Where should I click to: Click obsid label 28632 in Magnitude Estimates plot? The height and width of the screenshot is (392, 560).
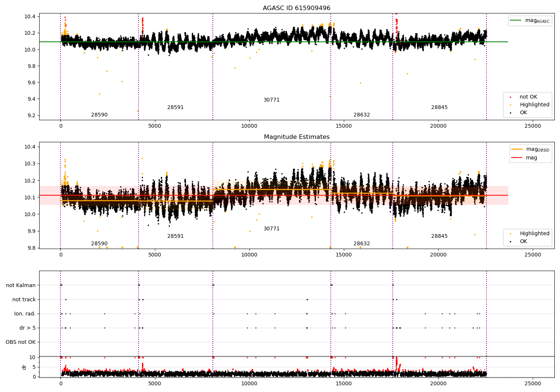click(x=362, y=244)
